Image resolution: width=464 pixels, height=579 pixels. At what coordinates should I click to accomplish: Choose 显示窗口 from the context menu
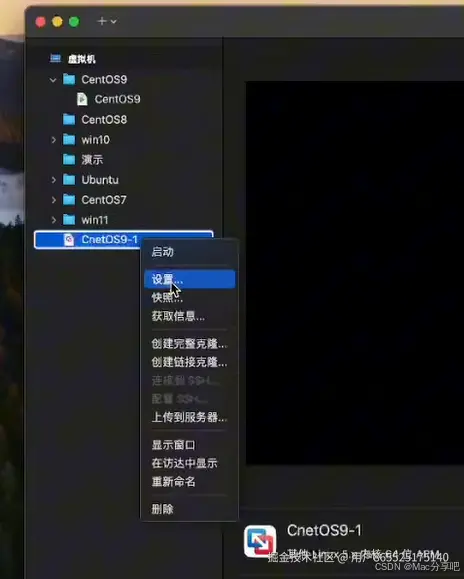click(189, 445)
